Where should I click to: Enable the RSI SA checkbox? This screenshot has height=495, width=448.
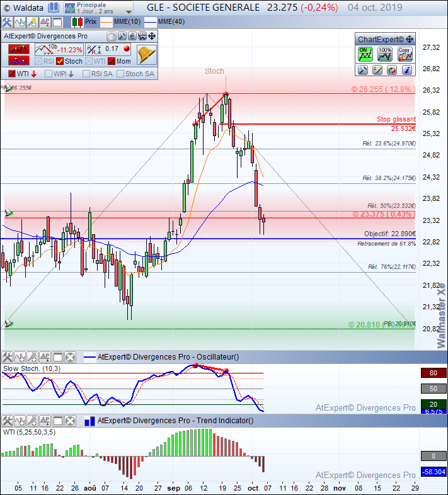coord(86,74)
